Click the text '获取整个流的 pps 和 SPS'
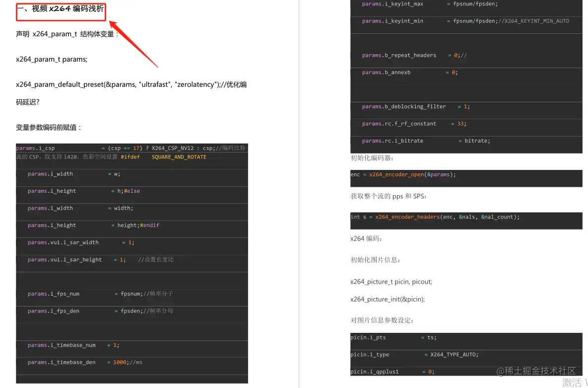 click(x=388, y=196)
